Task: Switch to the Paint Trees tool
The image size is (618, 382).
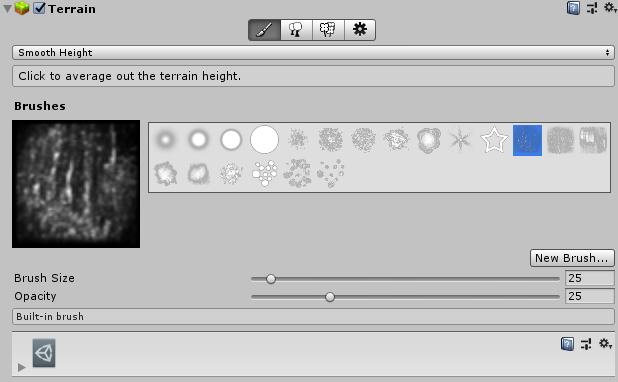Action: 296,30
